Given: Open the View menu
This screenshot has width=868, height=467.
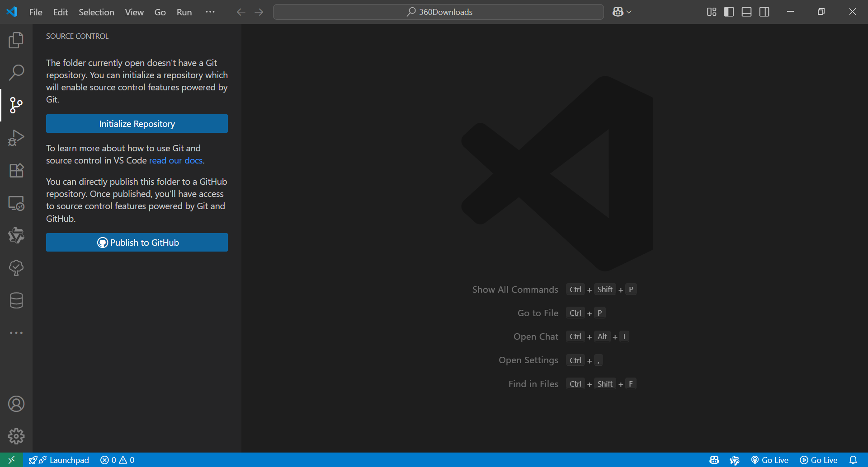Looking at the screenshot, I should point(134,12).
